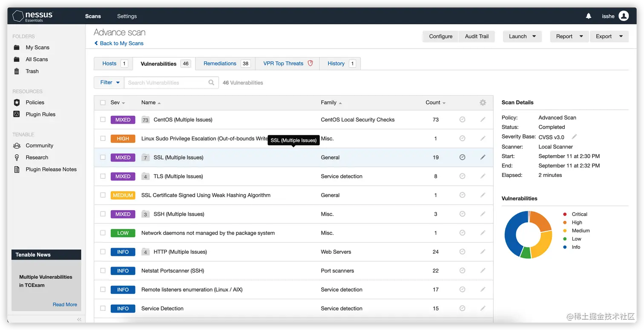Check the Network daemons row checkbox
The width and height of the screenshot is (644, 330).
pyautogui.click(x=103, y=233)
